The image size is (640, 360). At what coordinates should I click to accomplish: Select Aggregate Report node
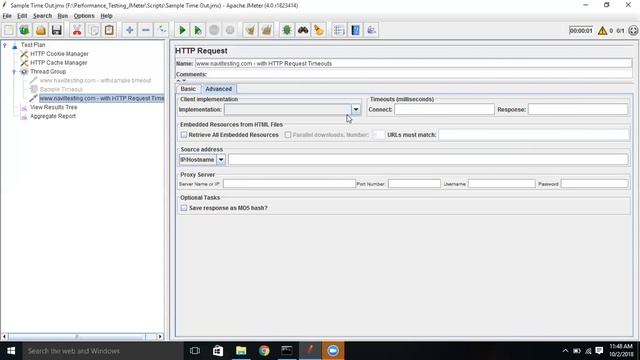(53, 116)
